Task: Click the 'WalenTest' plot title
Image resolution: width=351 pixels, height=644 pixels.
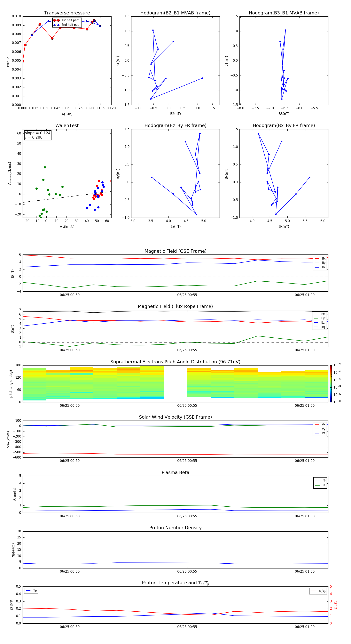Action: pyautogui.click(x=67, y=125)
